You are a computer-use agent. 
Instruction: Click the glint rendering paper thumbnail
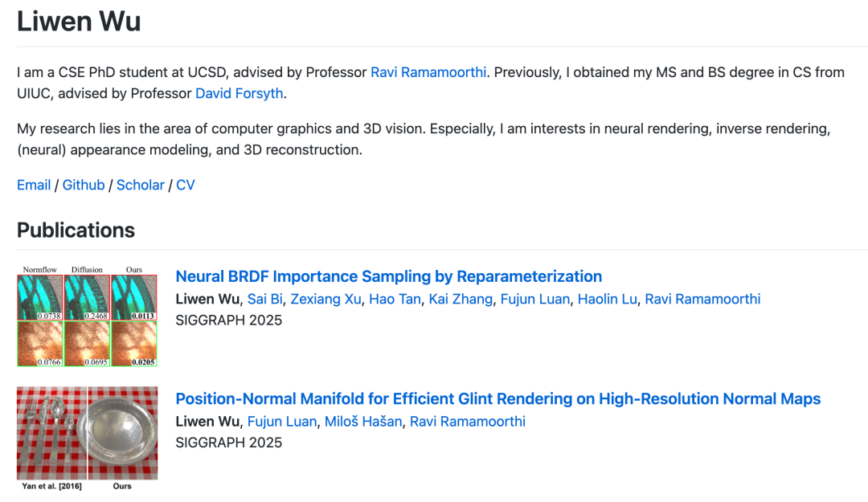coord(87,434)
